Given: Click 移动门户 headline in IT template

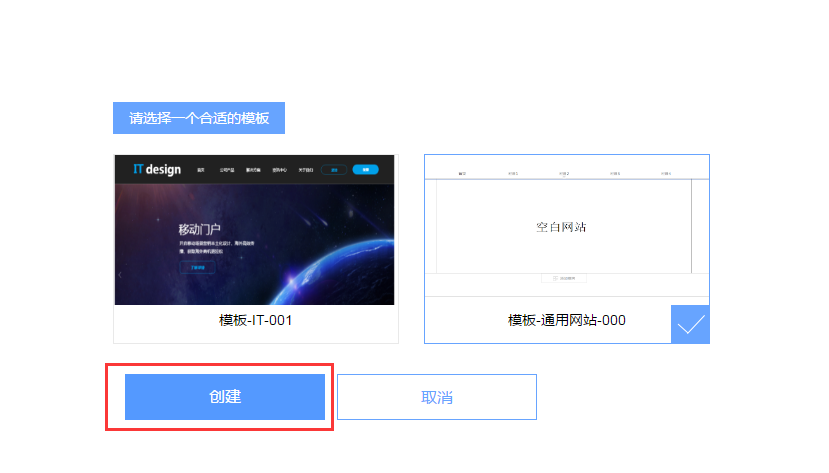Looking at the screenshot, I should (x=199, y=229).
